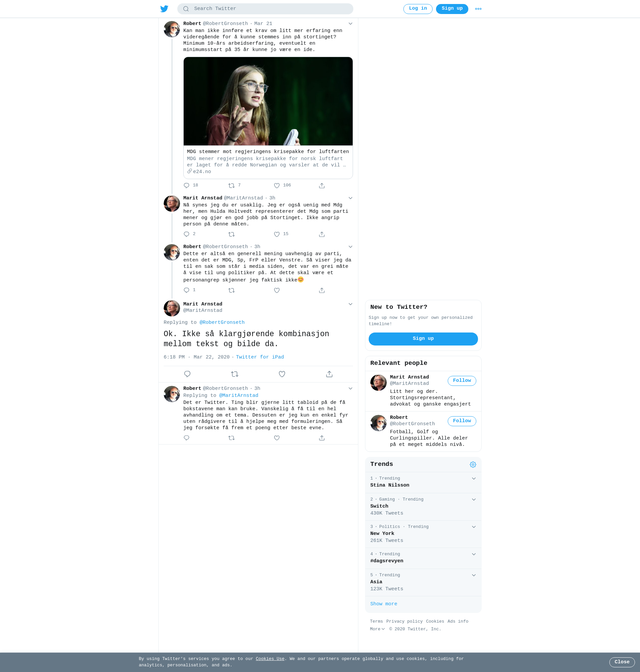Open the footer Cookies link
Image resolution: width=640 pixels, height=672 pixels.
click(435, 622)
